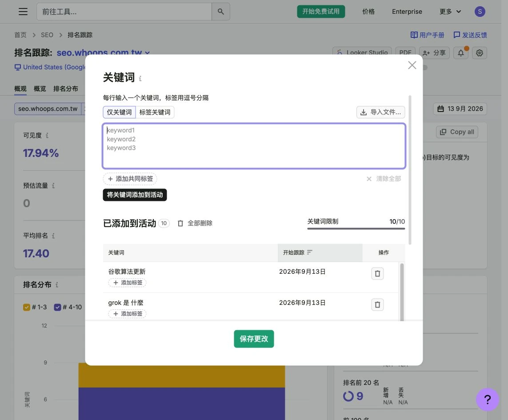Viewport: 508px width, 420px height.
Task: Focus the 前往工具 search field
Action: [124, 12]
